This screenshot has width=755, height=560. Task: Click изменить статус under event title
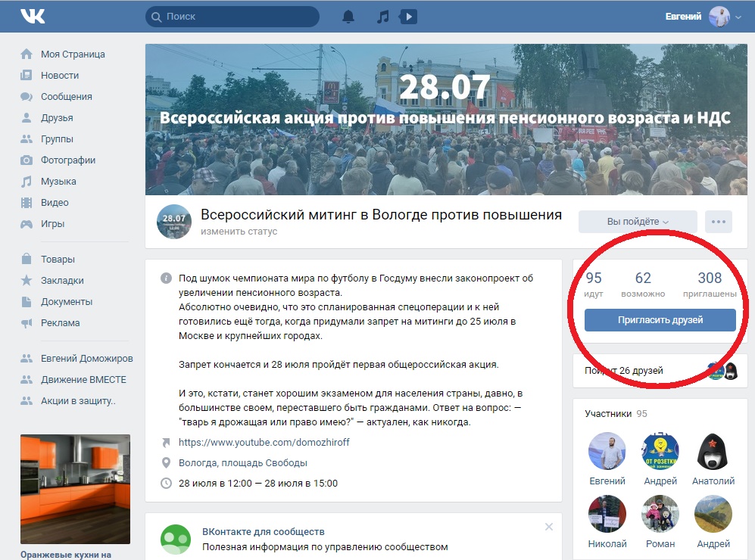239,232
